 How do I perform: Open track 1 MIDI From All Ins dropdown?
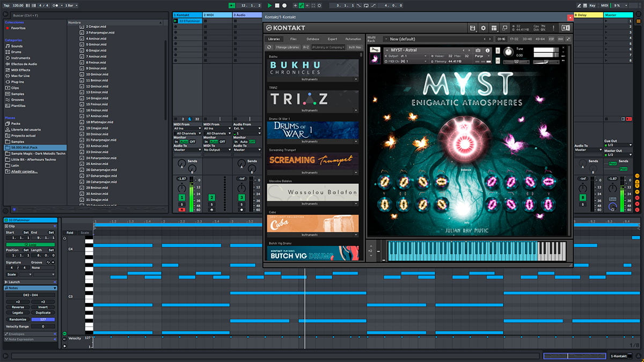187,129
